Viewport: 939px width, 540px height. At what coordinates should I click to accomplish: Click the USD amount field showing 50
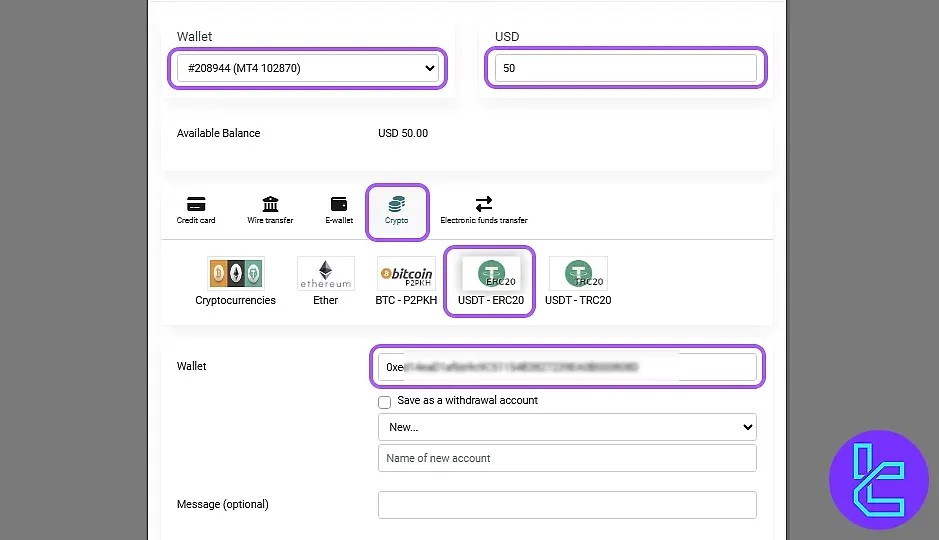coord(625,68)
